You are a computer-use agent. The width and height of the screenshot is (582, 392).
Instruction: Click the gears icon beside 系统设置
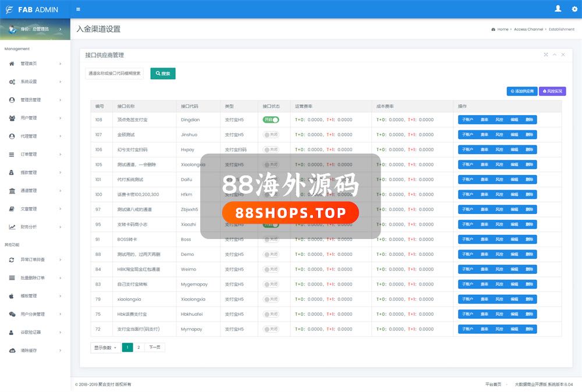(12, 81)
